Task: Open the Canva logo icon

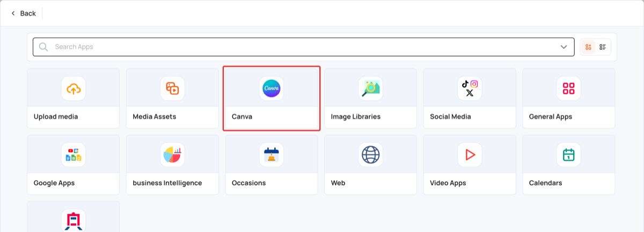Action: tap(272, 88)
